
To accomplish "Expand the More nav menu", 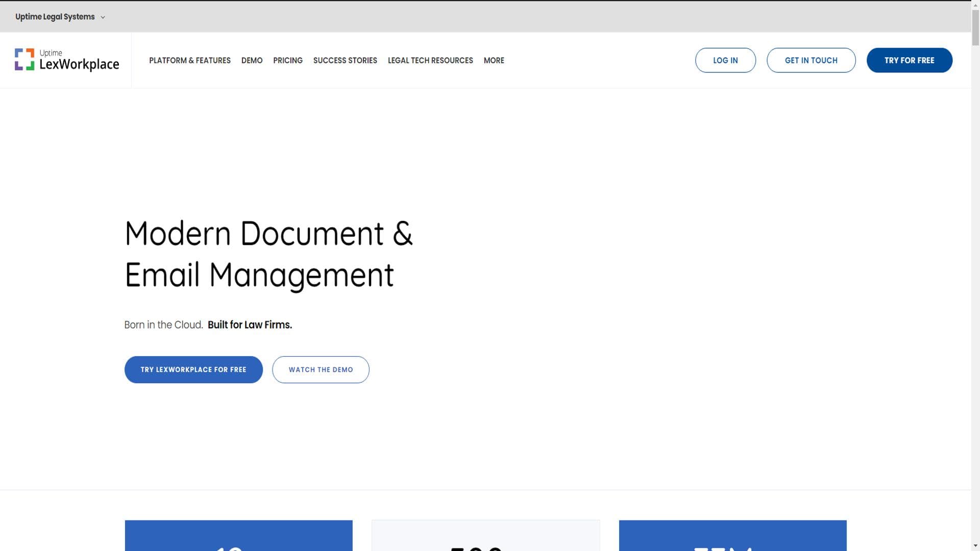I will (x=494, y=60).
